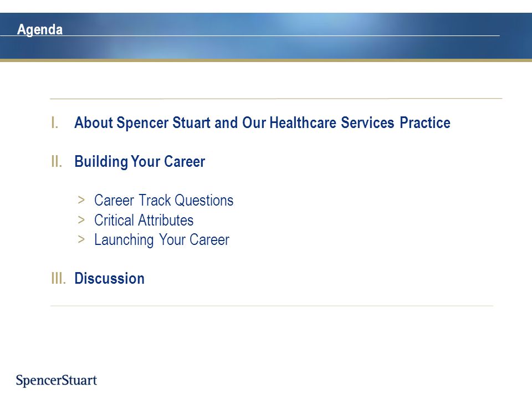Viewport: 532px width, 399px height.
Task: Click arrow bullet before Critical Attributes
Action: coord(81,220)
